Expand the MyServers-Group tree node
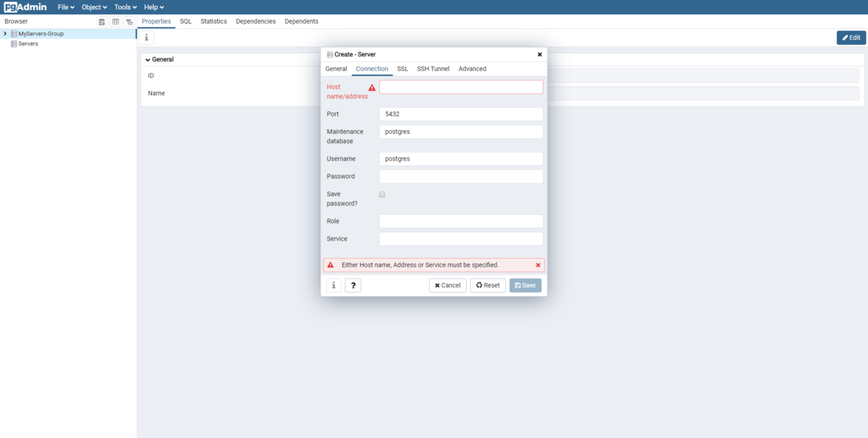 pos(5,34)
